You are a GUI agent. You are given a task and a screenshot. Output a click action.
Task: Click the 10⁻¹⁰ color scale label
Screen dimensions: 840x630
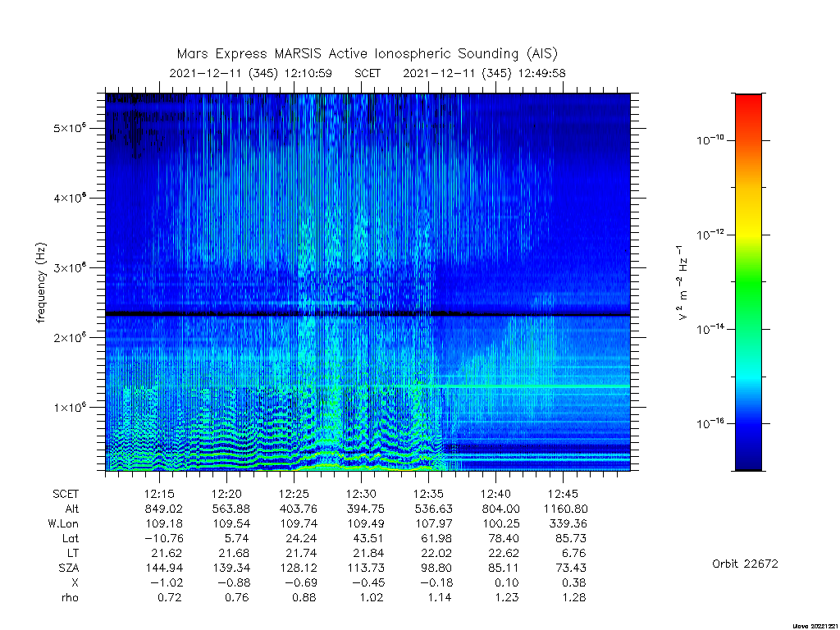coord(710,139)
